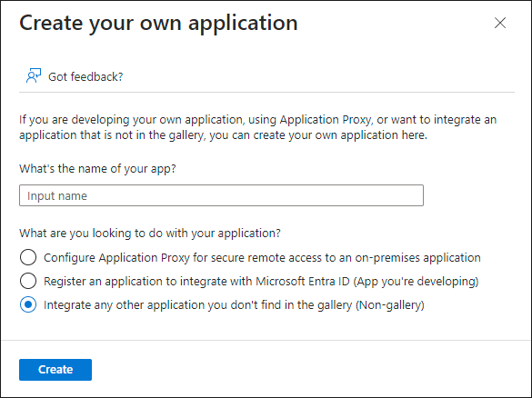Focus the Input name text field
The image size is (532, 398).
[x=221, y=195]
